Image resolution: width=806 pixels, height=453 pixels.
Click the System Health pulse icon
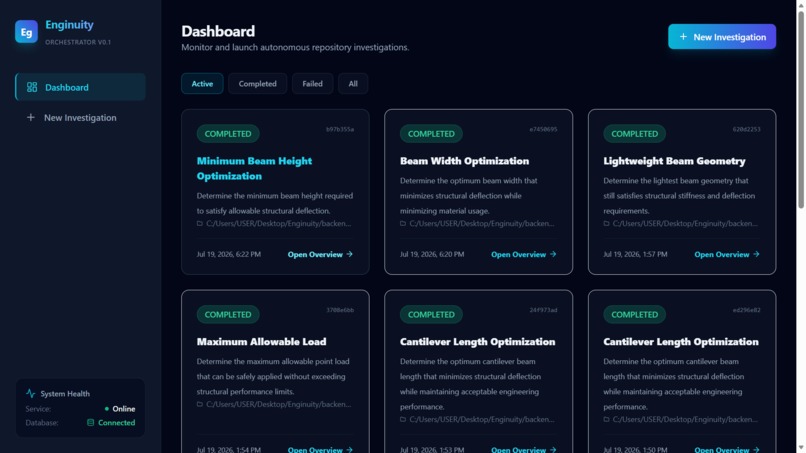pos(30,393)
